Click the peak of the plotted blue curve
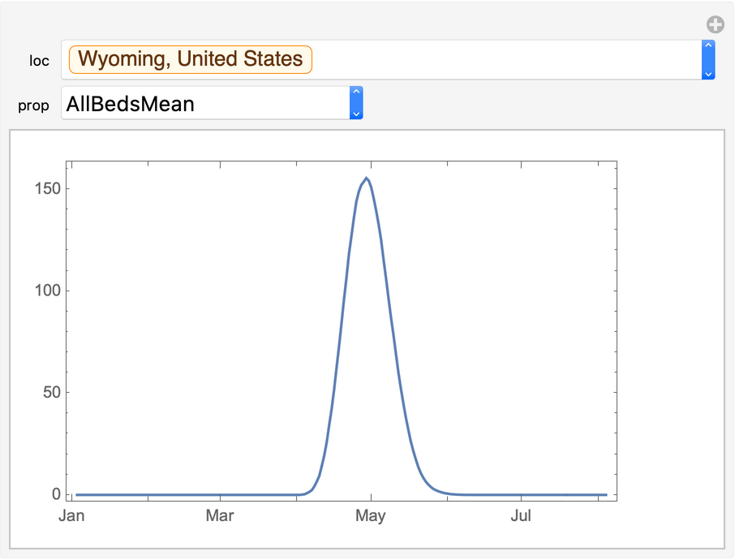Viewport: 735px width, 560px height. (367, 179)
